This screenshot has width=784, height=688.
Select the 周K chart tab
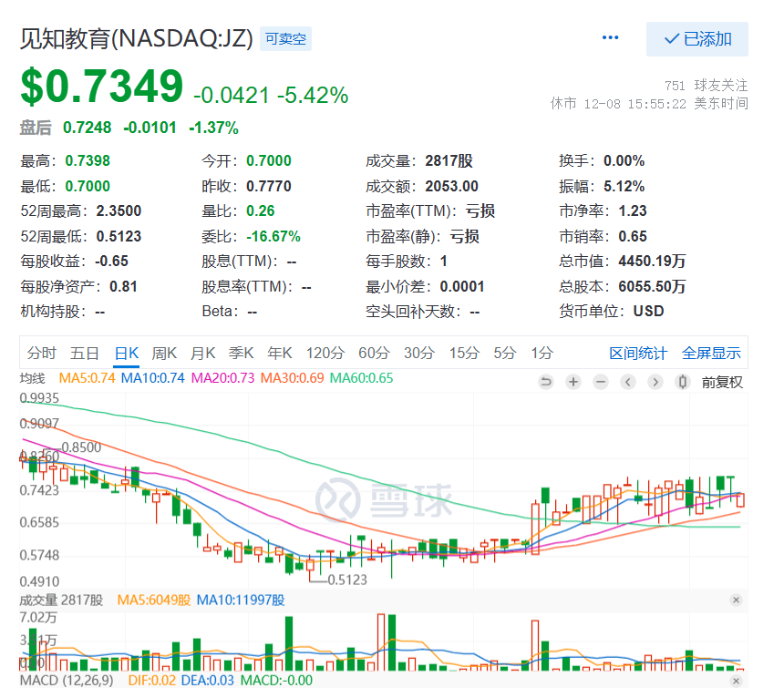coord(164,354)
